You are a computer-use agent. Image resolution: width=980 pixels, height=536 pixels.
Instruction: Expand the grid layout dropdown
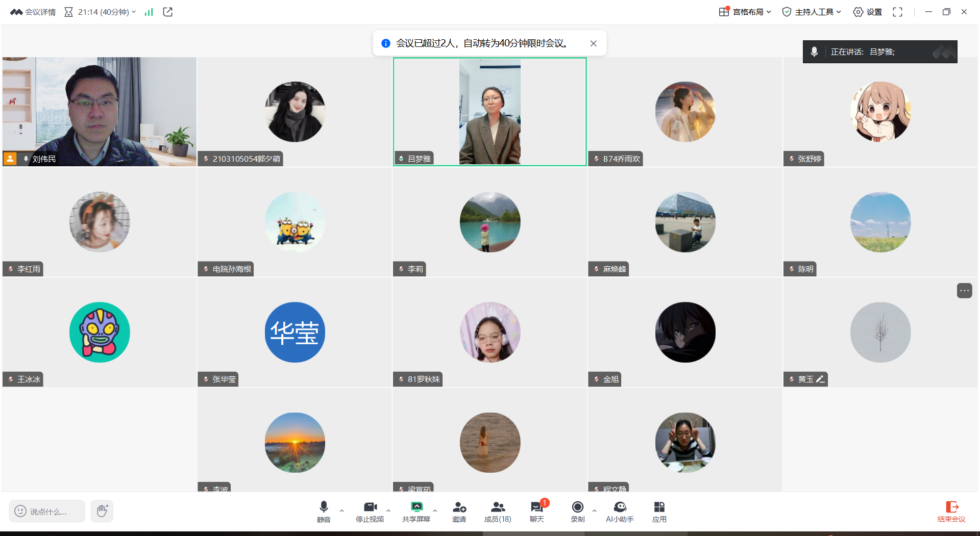pyautogui.click(x=745, y=12)
